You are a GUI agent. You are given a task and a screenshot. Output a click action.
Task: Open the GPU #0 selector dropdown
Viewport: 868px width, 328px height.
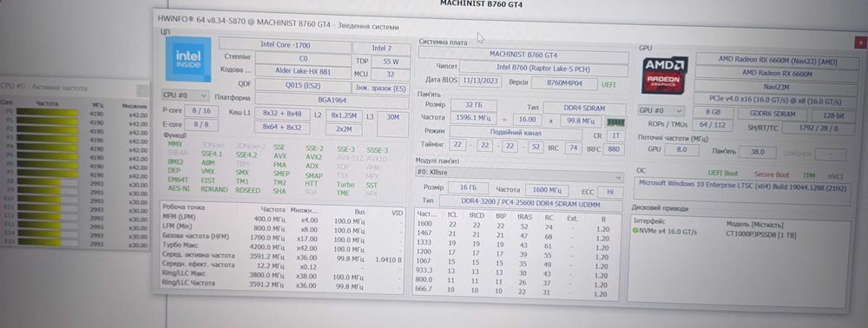[x=661, y=110]
